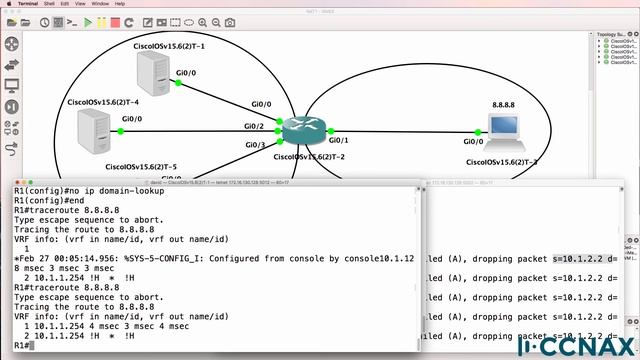This screenshot has height=360, width=640.
Task: Reload all devices icon
Action: point(129,22)
